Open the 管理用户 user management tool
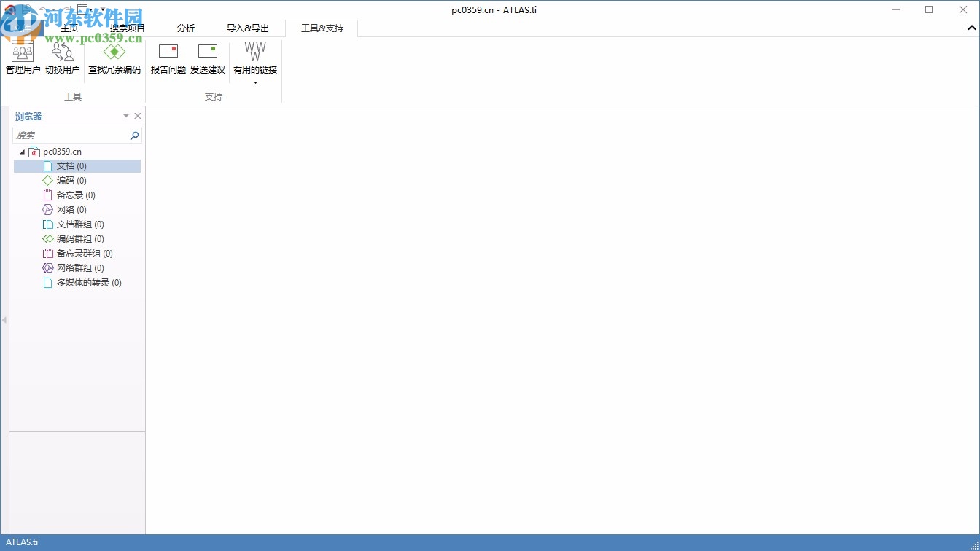Viewport: 980px width, 551px height. (x=23, y=58)
